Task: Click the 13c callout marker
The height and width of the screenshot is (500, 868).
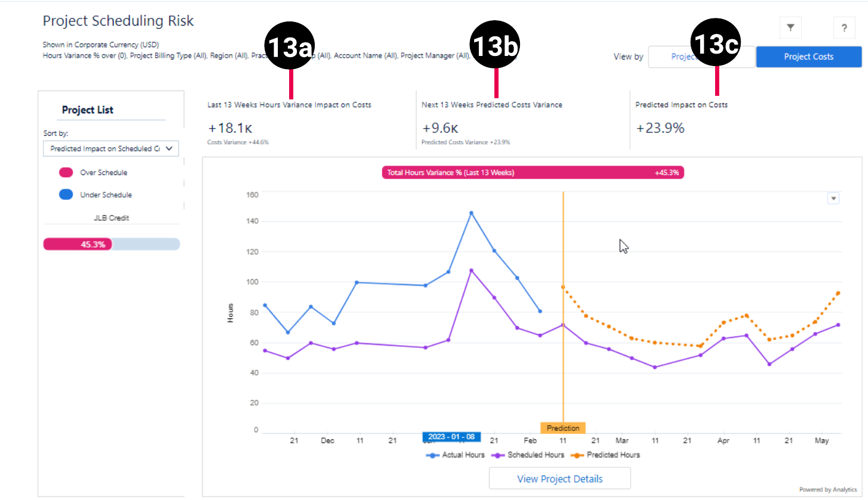Action: point(716,44)
